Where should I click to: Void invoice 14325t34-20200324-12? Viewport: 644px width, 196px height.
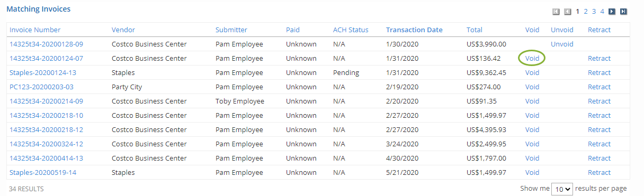(x=532, y=144)
